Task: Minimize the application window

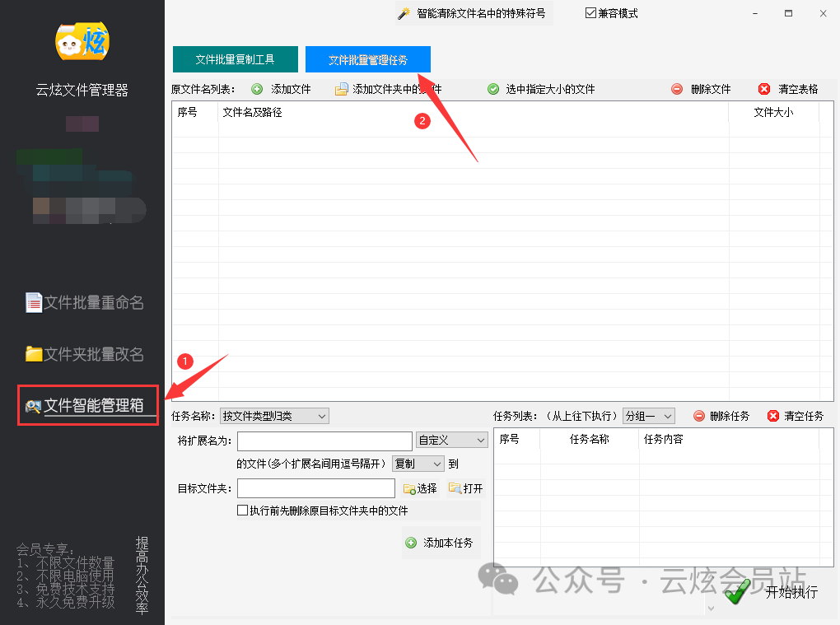Action: [755, 13]
